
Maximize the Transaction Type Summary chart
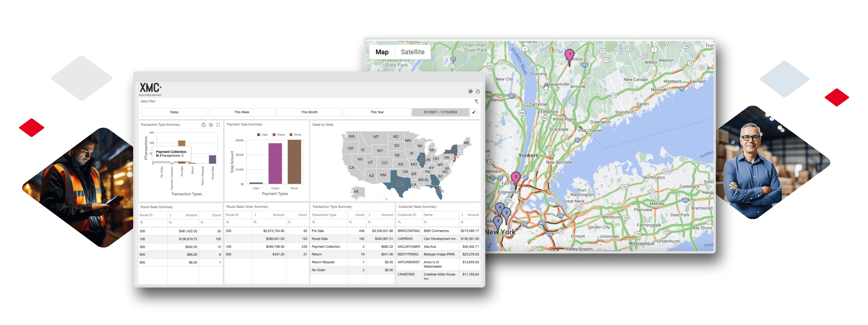coord(218,125)
